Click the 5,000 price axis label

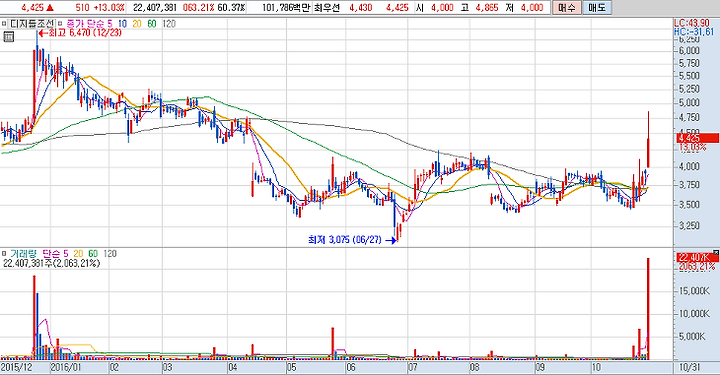click(x=689, y=103)
